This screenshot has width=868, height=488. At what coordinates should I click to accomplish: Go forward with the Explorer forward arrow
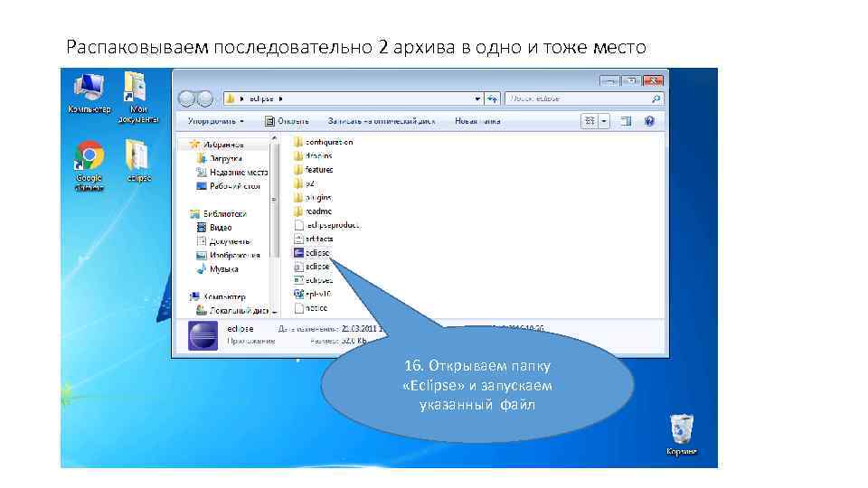pyautogui.click(x=205, y=99)
